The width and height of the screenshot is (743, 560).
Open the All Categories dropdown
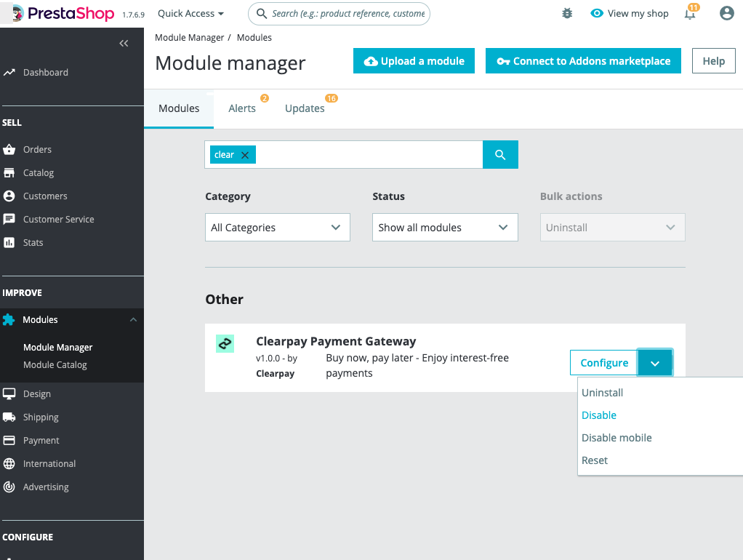pos(278,227)
